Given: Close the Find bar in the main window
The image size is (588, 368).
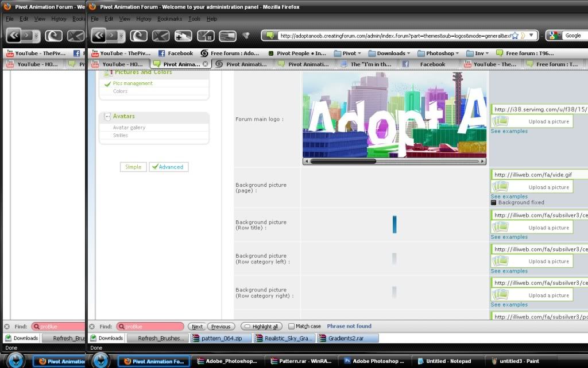Looking at the screenshot, I should [92, 327].
